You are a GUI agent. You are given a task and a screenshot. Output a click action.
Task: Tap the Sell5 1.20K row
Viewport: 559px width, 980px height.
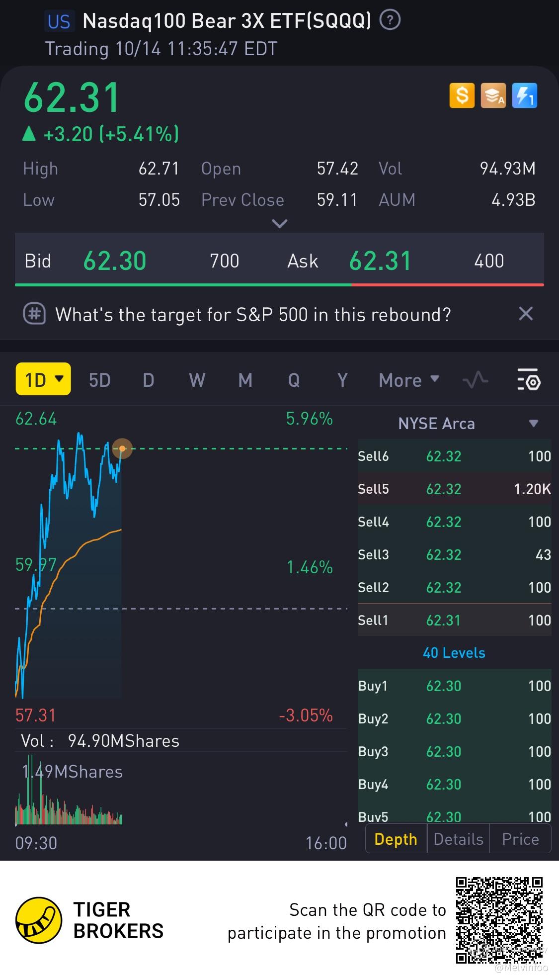(455, 489)
